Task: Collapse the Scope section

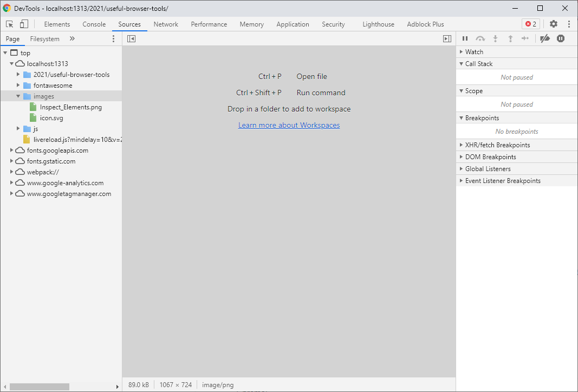Action: click(461, 90)
